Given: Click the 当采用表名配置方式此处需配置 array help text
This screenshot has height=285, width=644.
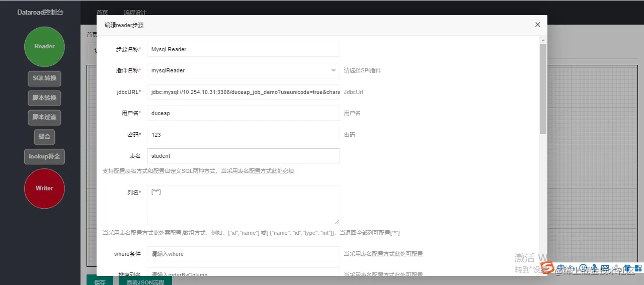Looking at the screenshot, I should [251, 233].
